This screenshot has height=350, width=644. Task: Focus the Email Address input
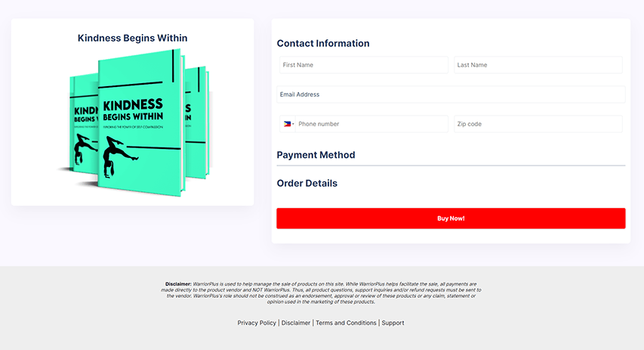coord(451,94)
